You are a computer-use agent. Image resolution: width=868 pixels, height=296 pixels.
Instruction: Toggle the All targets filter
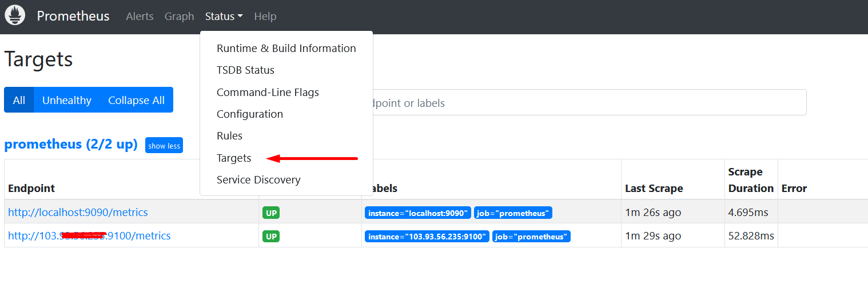(19, 100)
